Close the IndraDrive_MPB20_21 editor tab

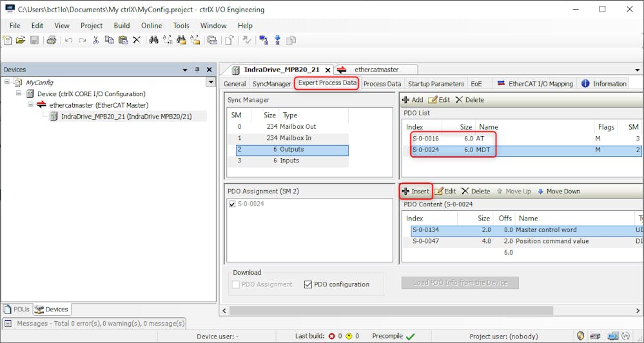pos(327,70)
